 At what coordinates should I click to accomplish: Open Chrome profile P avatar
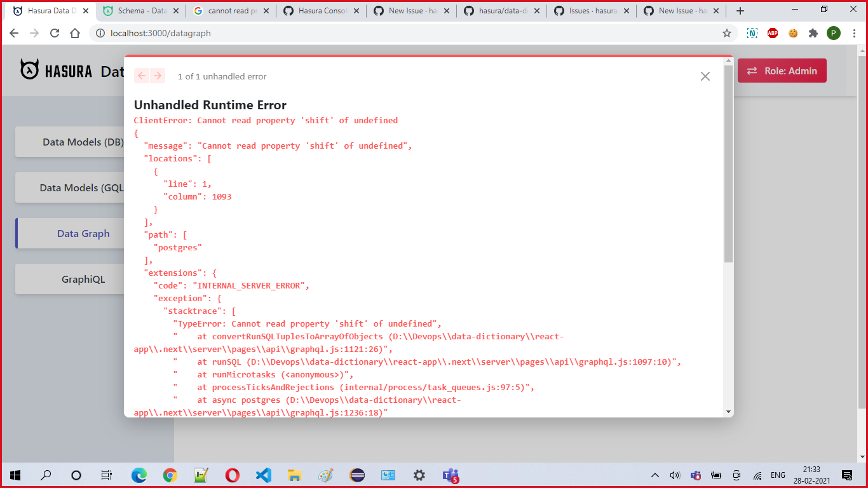point(834,33)
